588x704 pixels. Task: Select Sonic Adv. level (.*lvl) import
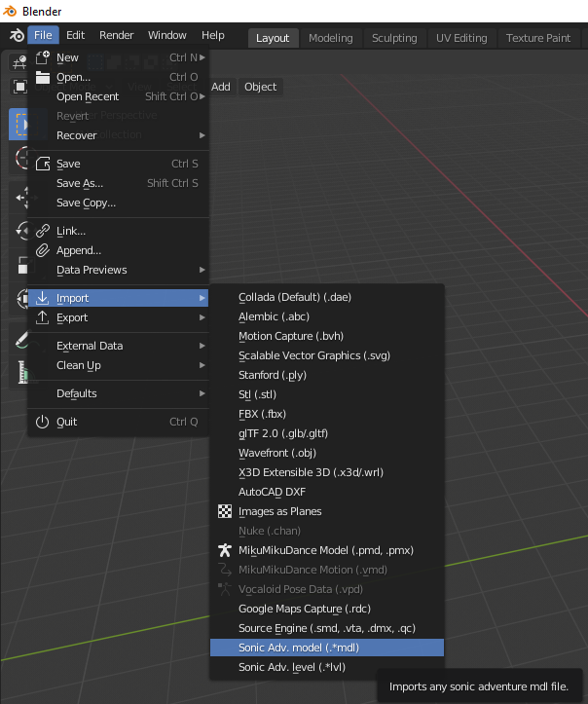(327, 667)
